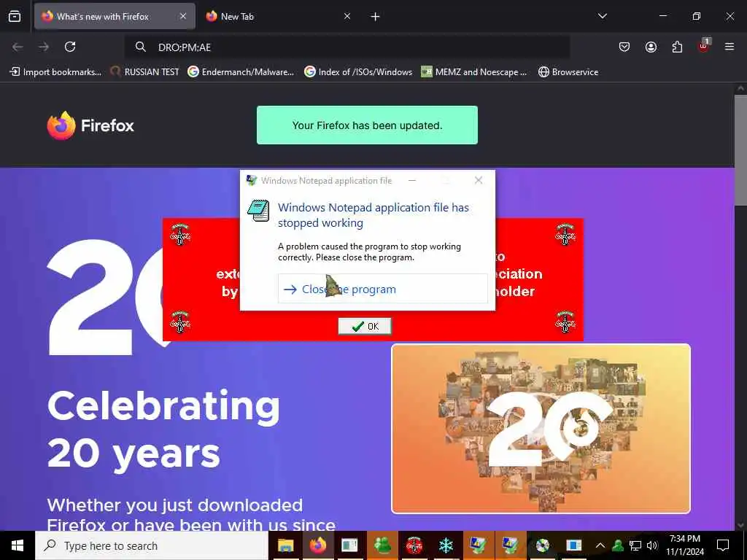The width and height of the screenshot is (747, 560).
Task: Open the Firefox hamburger menu
Action: [729, 47]
